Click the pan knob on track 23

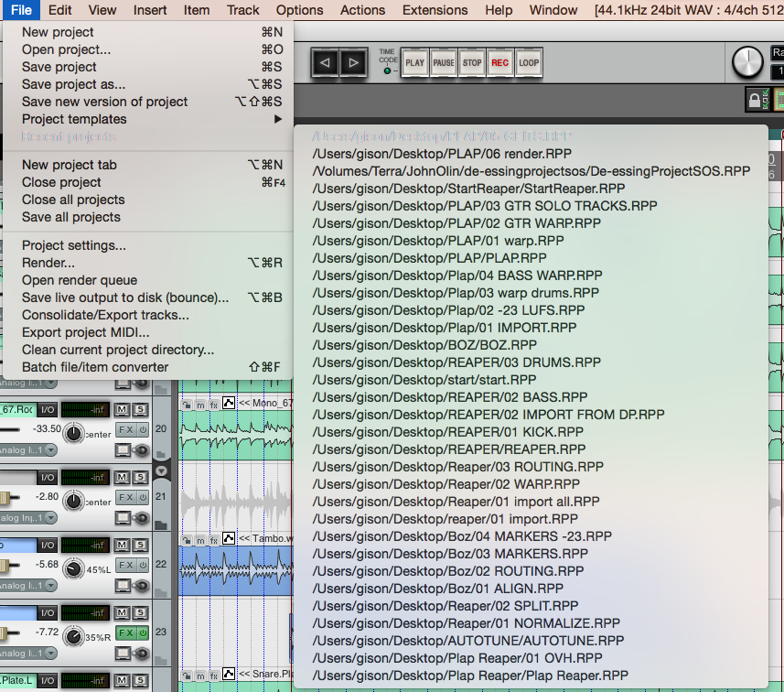73,636
